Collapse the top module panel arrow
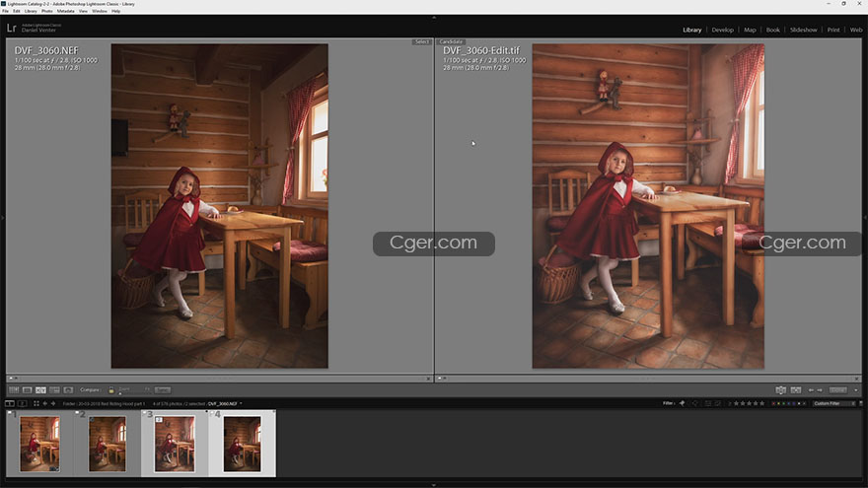Screen dimensions: 868x488 coord(433,18)
